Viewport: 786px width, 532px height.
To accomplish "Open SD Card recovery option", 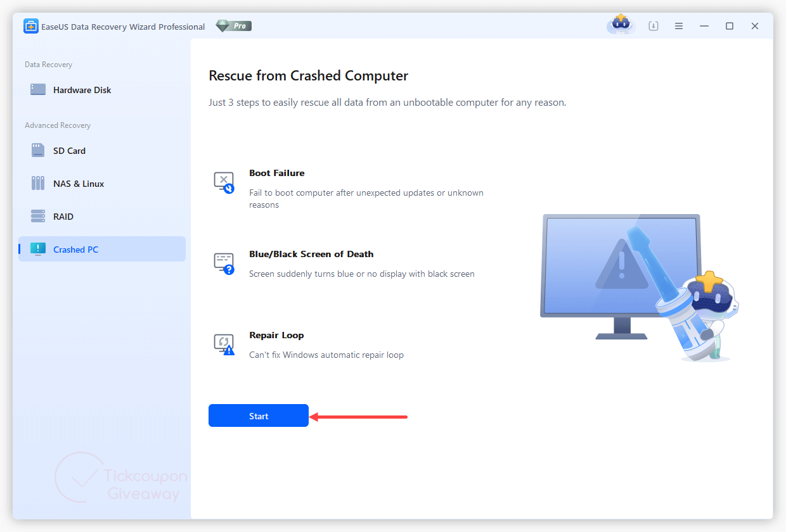I will tap(69, 151).
